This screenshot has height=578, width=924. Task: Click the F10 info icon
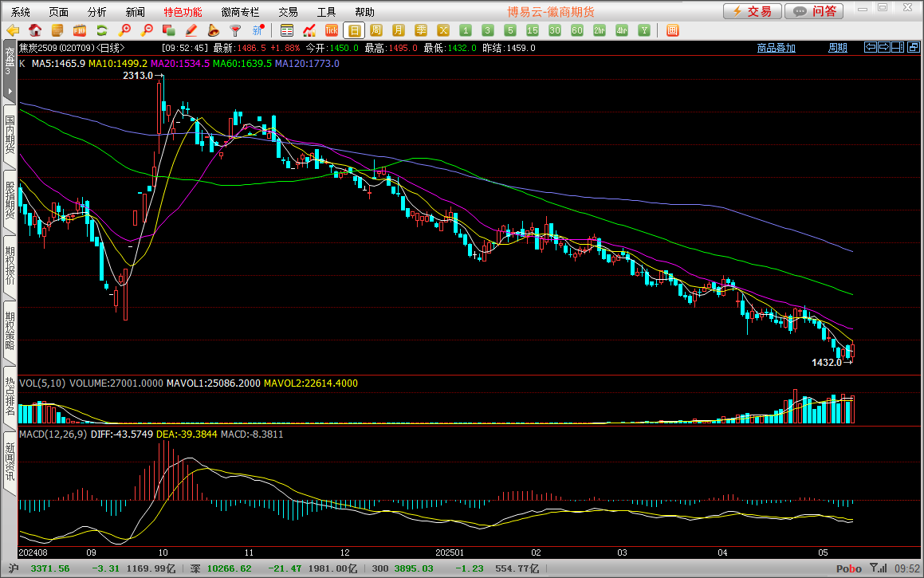pyautogui.click(x=80, y=30)
